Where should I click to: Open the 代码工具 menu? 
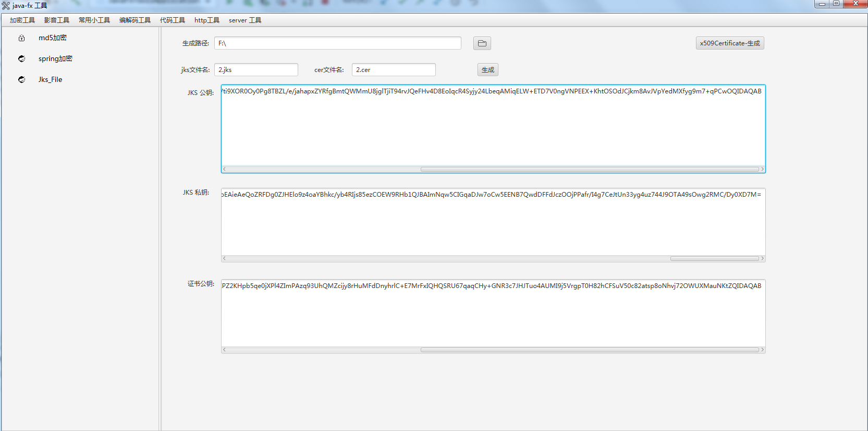[x=172, y=20]
